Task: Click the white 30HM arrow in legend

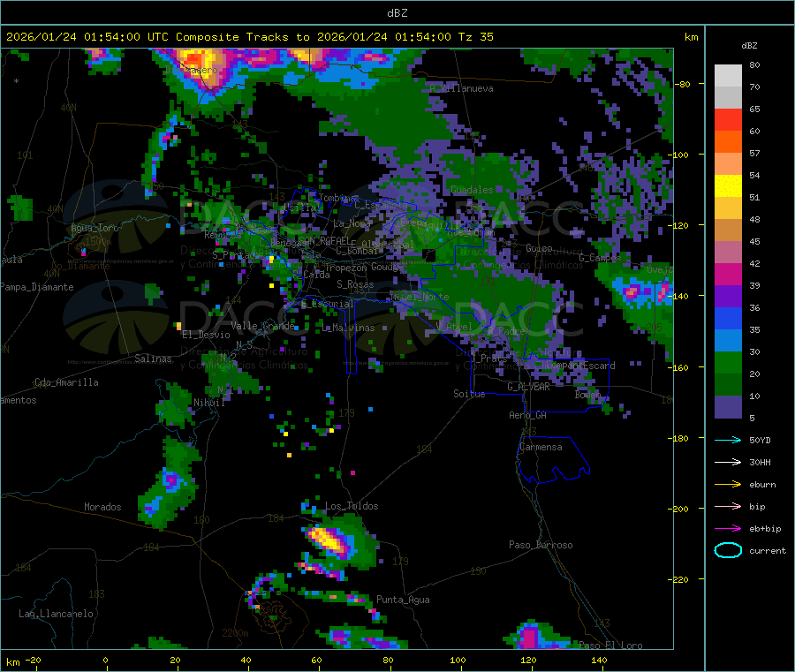Action: (728, 462)
